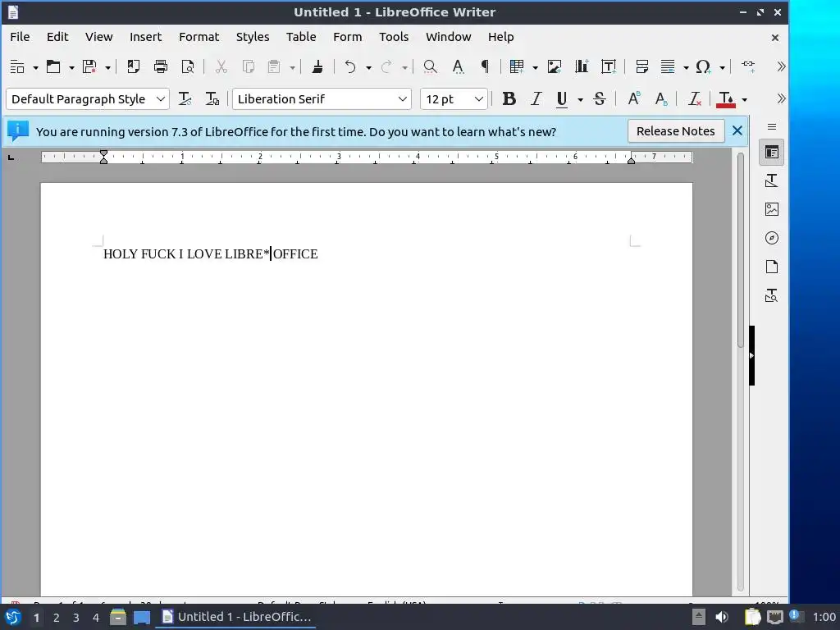The image size is (840, 630).
Task: Expand Liberation Serif font dropdown
Action: pyautogui.click(x=402, y=99)
